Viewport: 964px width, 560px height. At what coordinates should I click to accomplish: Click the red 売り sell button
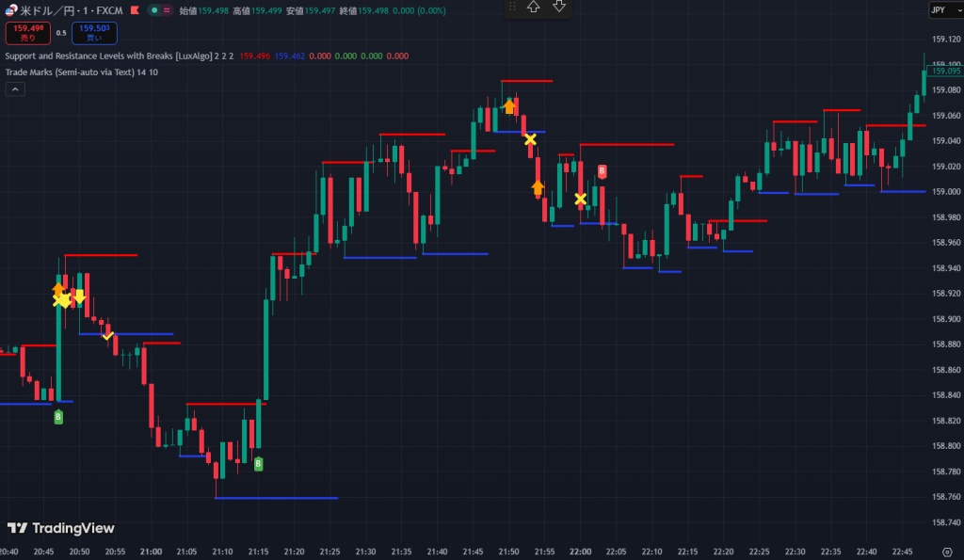[27, 33]
